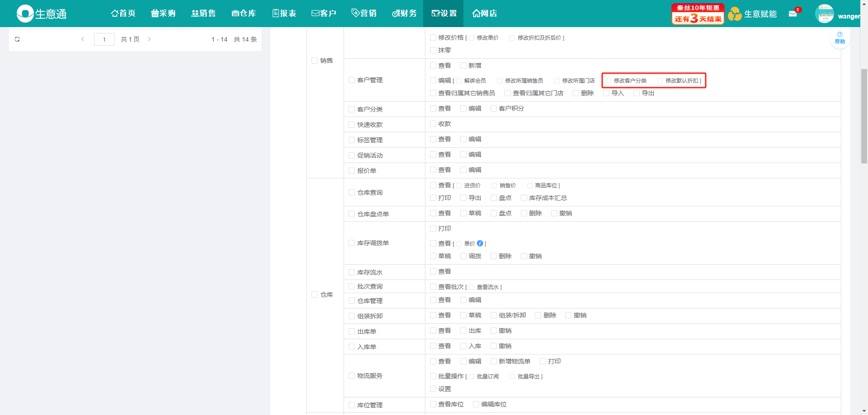Viewport: 868px width, 415px height.
Task: Toggle the 物流服务 checkbox
Action: (x=352, y=376)
